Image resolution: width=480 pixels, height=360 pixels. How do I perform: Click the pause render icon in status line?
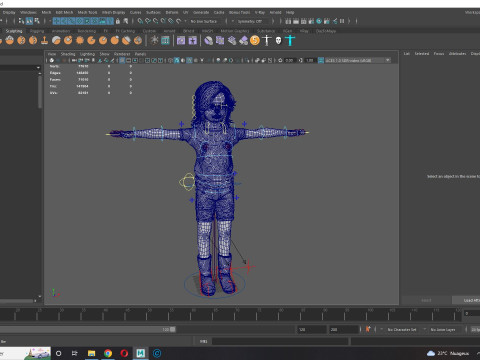click(342, 21)
